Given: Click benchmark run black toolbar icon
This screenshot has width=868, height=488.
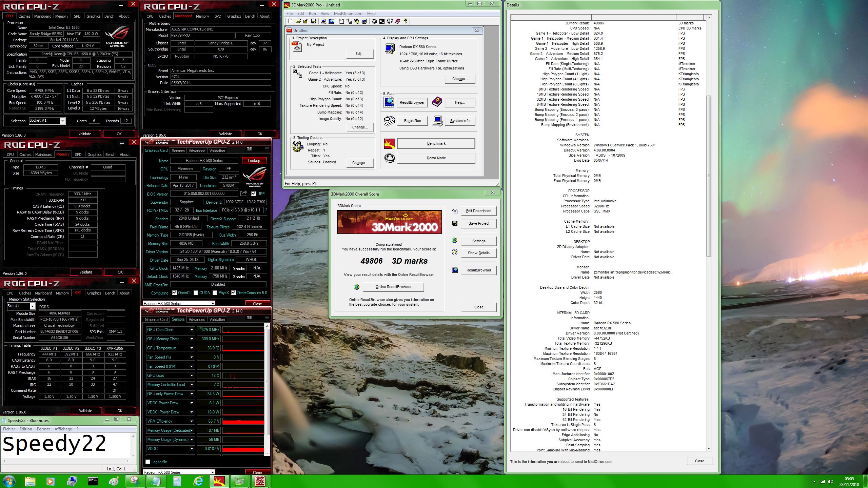Looking at the screenshot, I should [382, 21].
